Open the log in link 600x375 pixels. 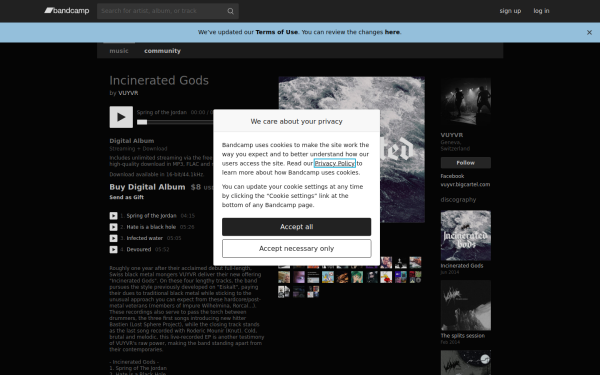click(x=541, y=11)
